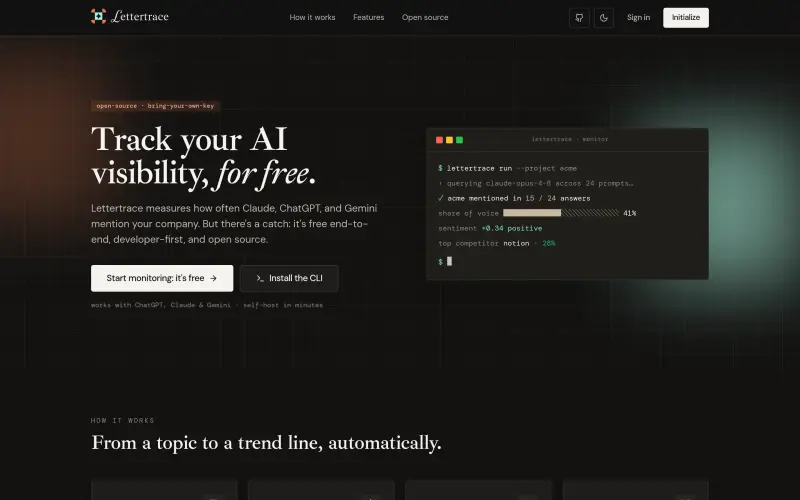The width and height of the screenshot is (800, 500).
Task: Click the Sign in link
Action: pyautogui.click(x=638, y=17)
